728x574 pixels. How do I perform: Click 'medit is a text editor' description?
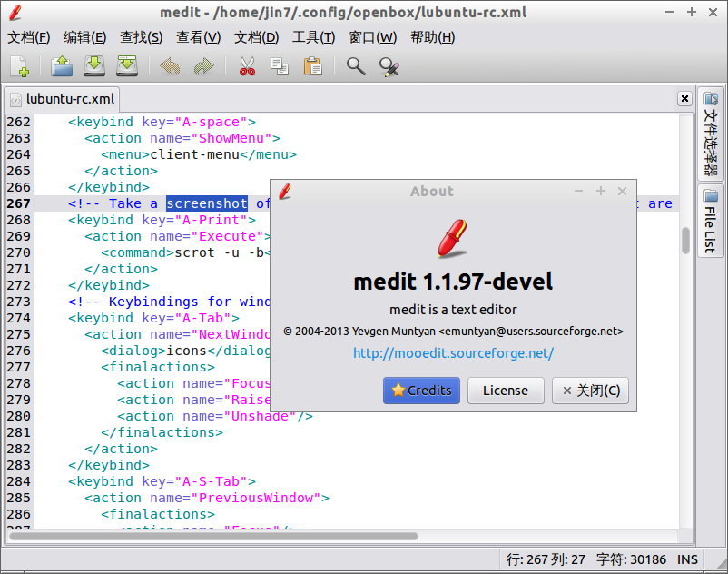tap(453, 310)
